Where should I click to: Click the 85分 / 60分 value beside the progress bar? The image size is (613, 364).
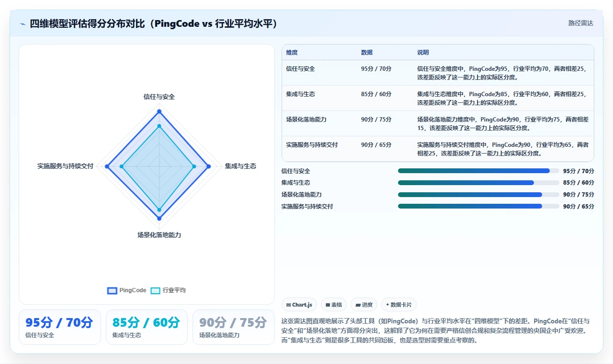579,183
